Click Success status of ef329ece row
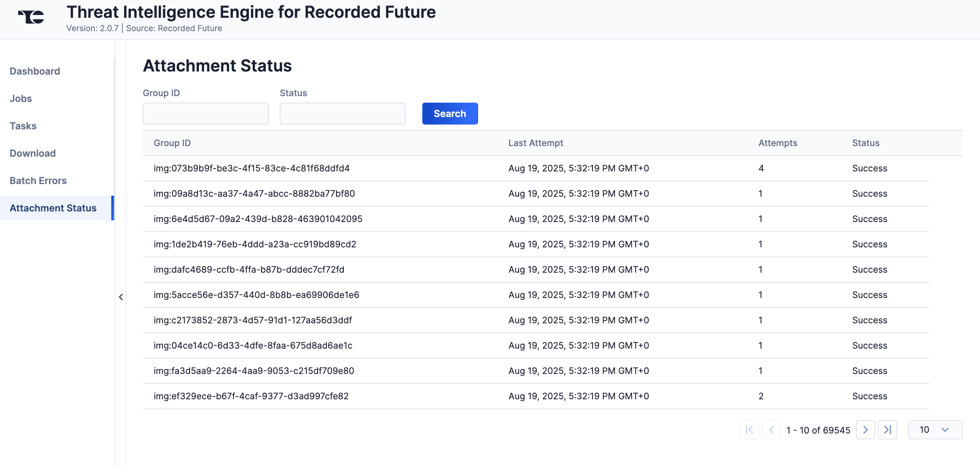Image resolution: width=980 pixels, height=466 pixels. 869,396
